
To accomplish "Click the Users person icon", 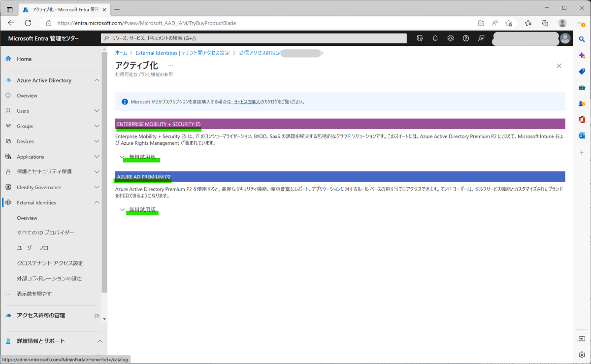I will pyautogui.click(x=8, y=111).
